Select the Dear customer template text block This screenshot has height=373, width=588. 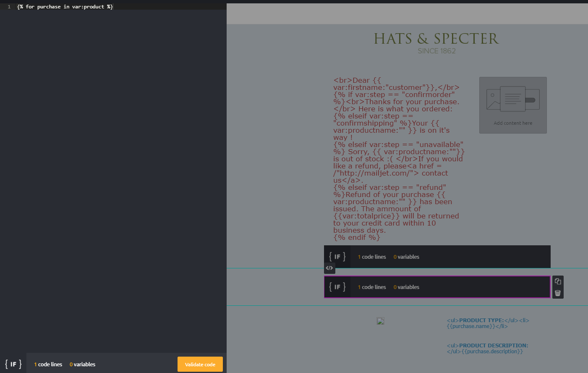[x=399, y=159]
